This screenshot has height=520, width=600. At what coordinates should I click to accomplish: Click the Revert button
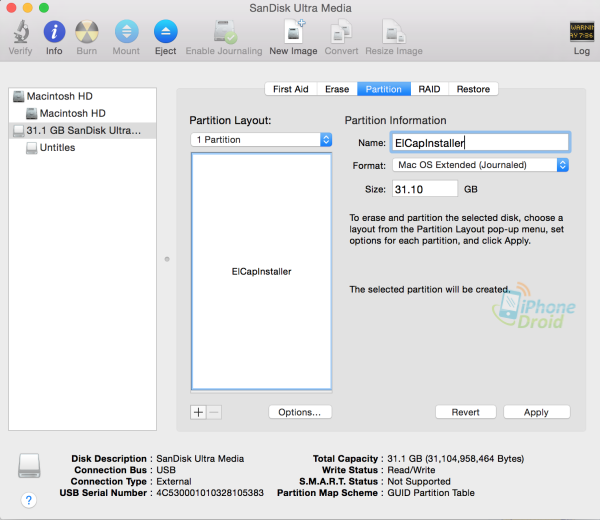pyautogui.click(x=466, y=412)
